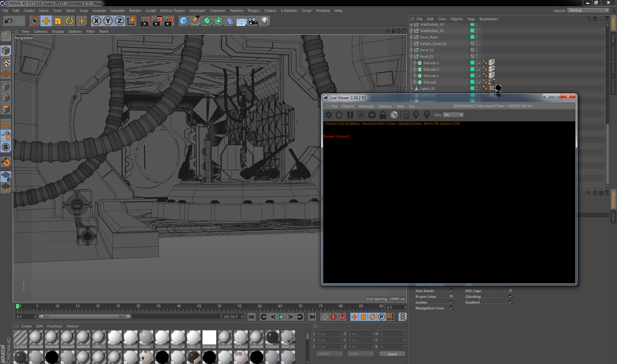Pause rendering in Live Viewer
Image resolution: width=617 pixels, height=364 pixels.
pyautogui.click(x=350, y=115)
